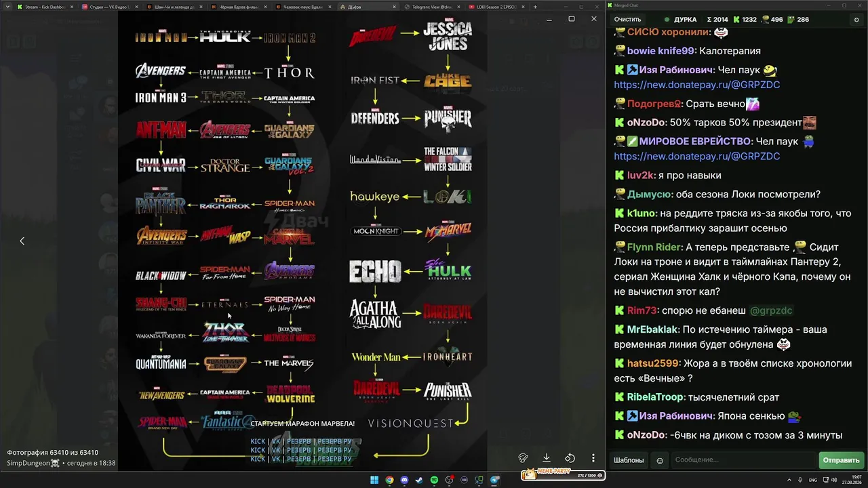868x488 pixels.
Task: Focus the Сообщение message input field
Action: [742, 460]
